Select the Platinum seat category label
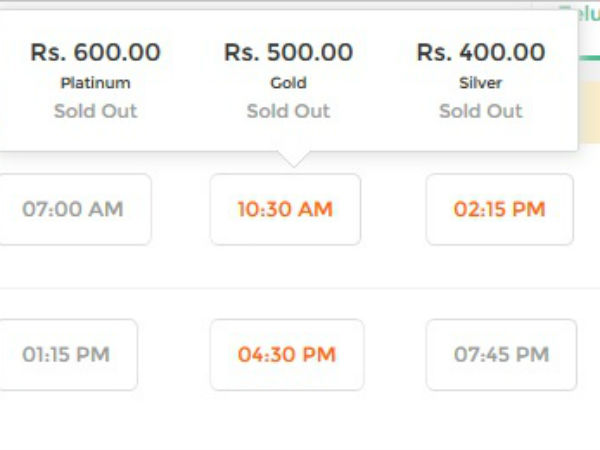The width and height of the screenshot is (600, 450). click(x=95, y=83)
